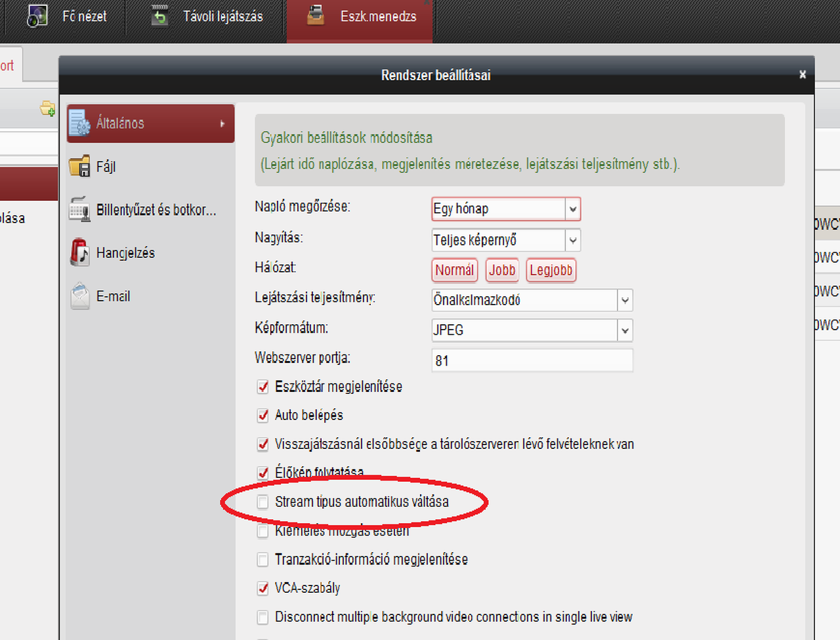This screenshot has width=840, height=640.
Task: Open the Fő nézet tab
Action: point(66,16)
